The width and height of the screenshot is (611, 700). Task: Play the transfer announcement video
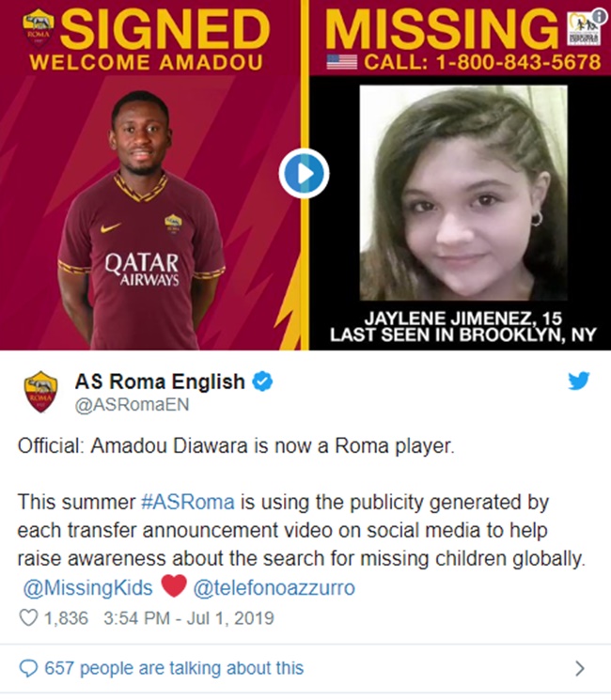point(305,173)
